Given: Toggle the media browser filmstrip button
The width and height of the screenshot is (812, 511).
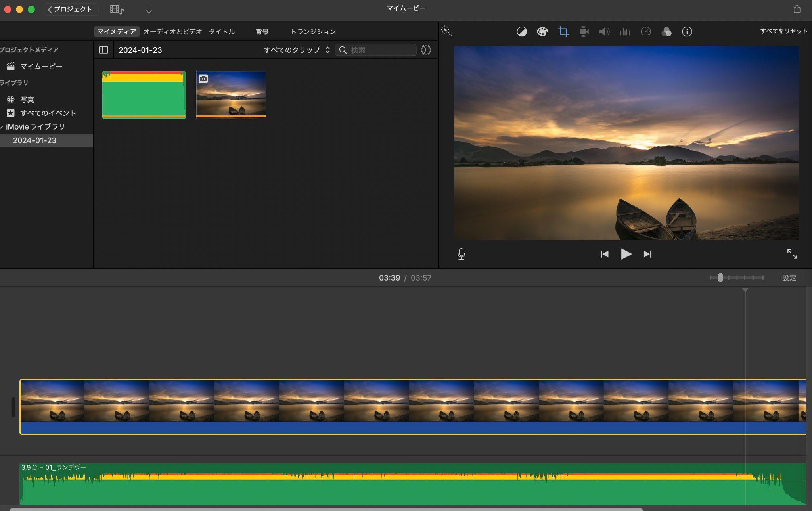Looking at the screenshot, I should coord(117,10).
